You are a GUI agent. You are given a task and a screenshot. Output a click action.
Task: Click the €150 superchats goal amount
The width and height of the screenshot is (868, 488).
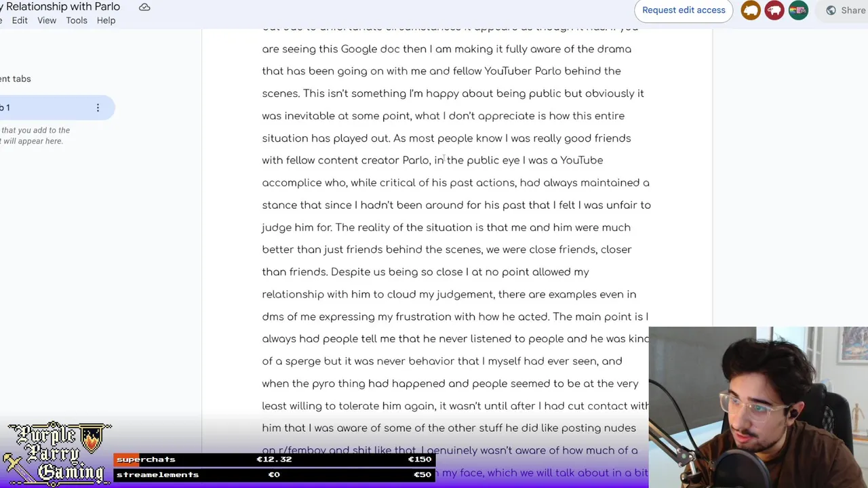(x=420, y=460)
